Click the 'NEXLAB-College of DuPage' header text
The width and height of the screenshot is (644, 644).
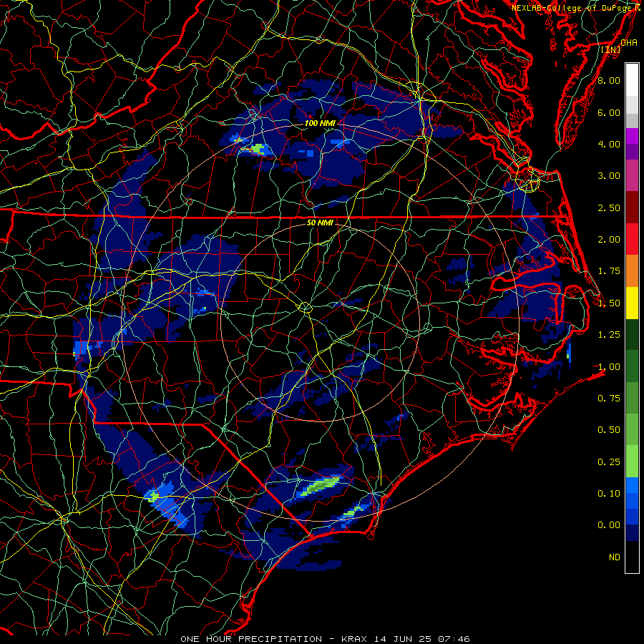(x=571, y=8)
